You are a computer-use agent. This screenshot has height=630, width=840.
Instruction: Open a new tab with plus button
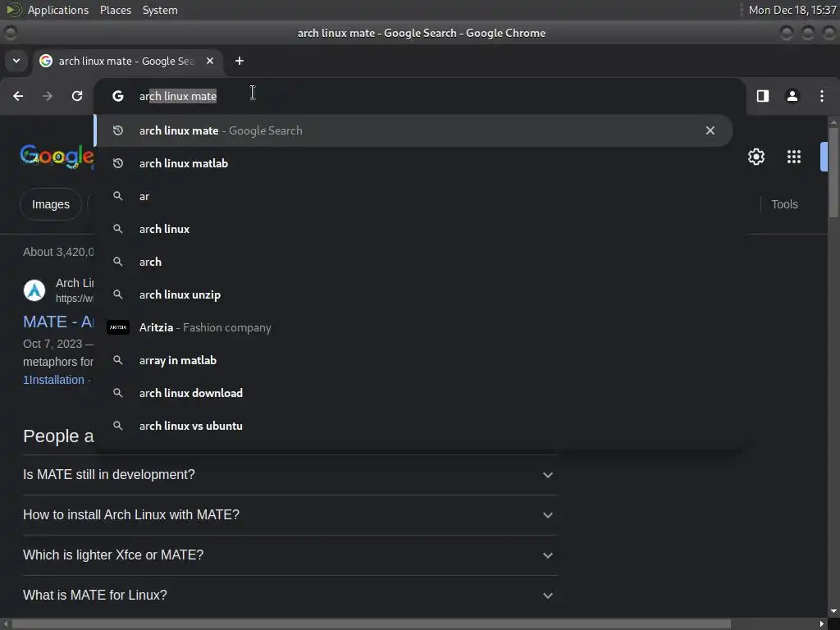pyautogui.click(x=240, y=61)
